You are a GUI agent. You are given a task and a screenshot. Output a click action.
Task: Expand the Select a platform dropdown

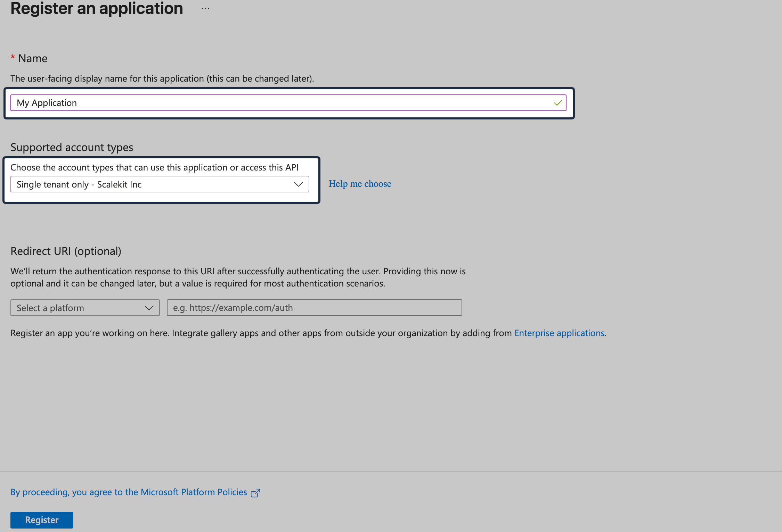[85, 308]
